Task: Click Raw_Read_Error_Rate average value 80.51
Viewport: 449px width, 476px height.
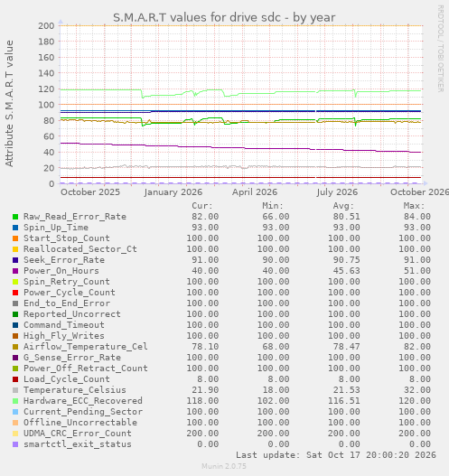Action: tap(346, 217)
